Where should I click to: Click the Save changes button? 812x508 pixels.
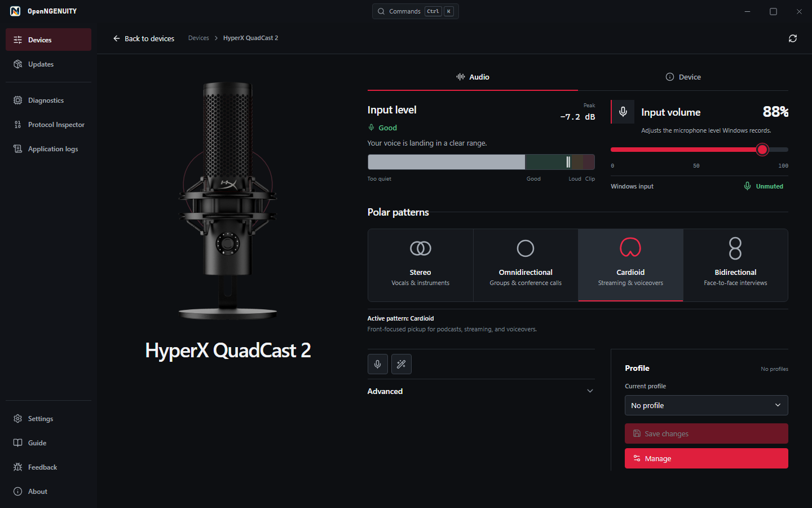(x=707, y=433)
